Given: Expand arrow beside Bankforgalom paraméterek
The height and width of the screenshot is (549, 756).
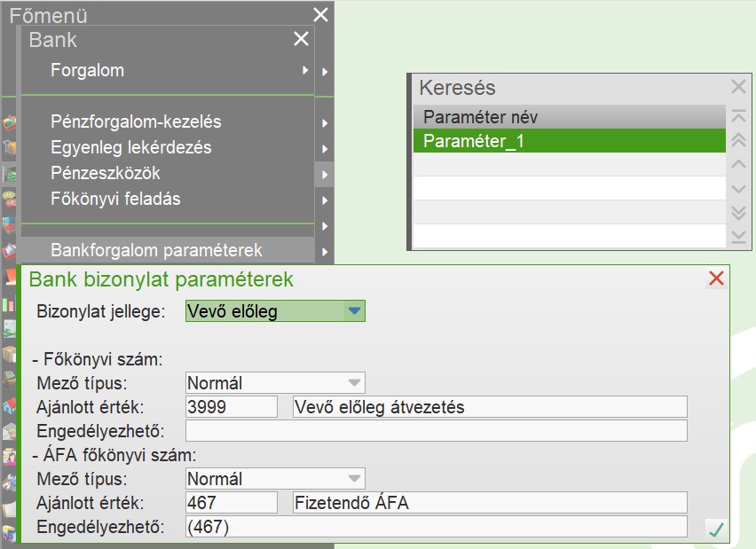Looking at the screenshot, I should tap(325, 251).
